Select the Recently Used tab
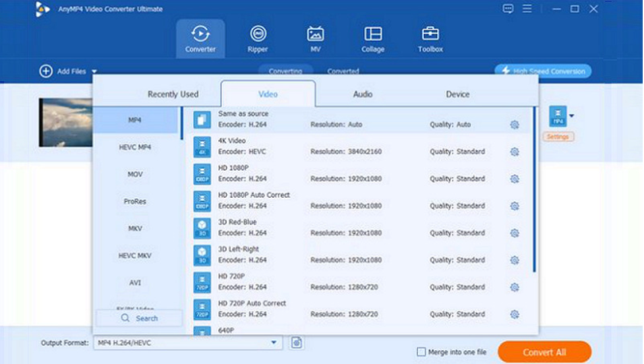 click(173, 94)
